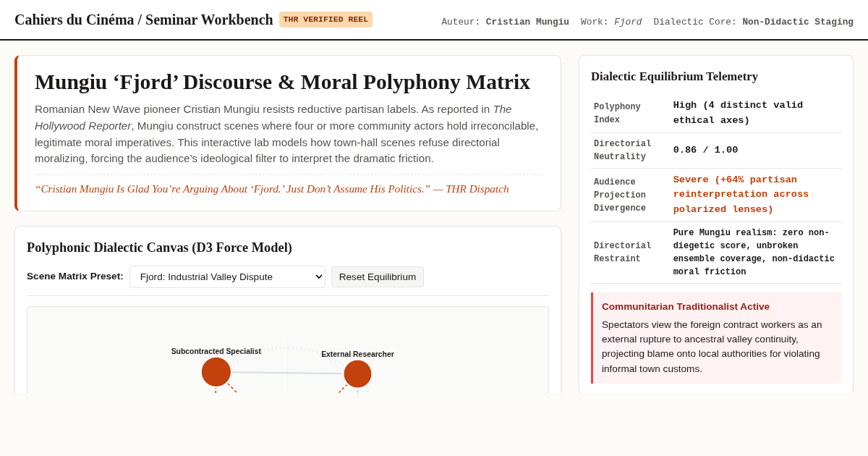This screenshot has height=456, width=868.
Task: Click the THR Dispatch quote about arguing over Fjord
Action: tap(272, 189)
